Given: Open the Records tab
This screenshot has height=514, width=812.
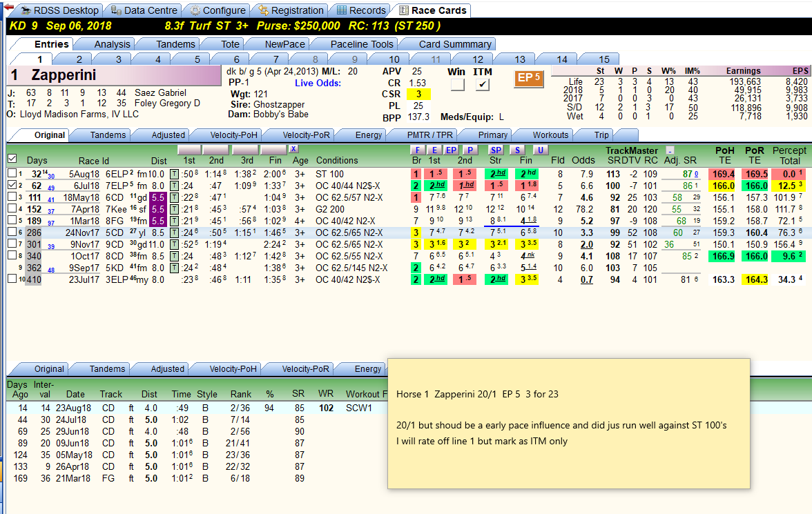Looking at the screenshot, I should pos(361,10).
